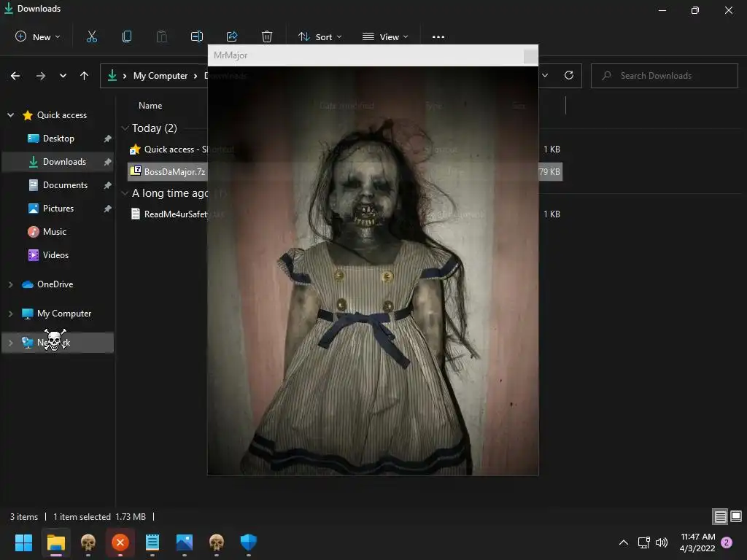Collapse the Today (2) group

125,128
